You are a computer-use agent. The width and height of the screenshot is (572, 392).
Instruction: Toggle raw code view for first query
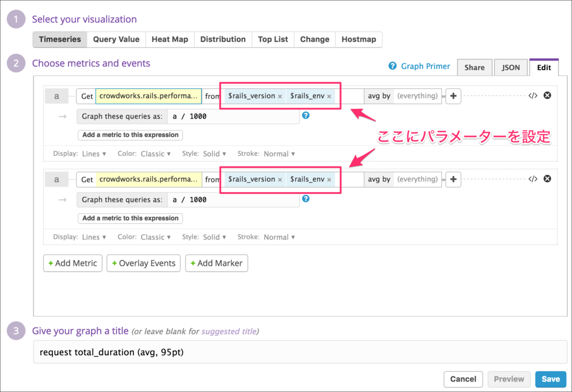coord(533,95)
